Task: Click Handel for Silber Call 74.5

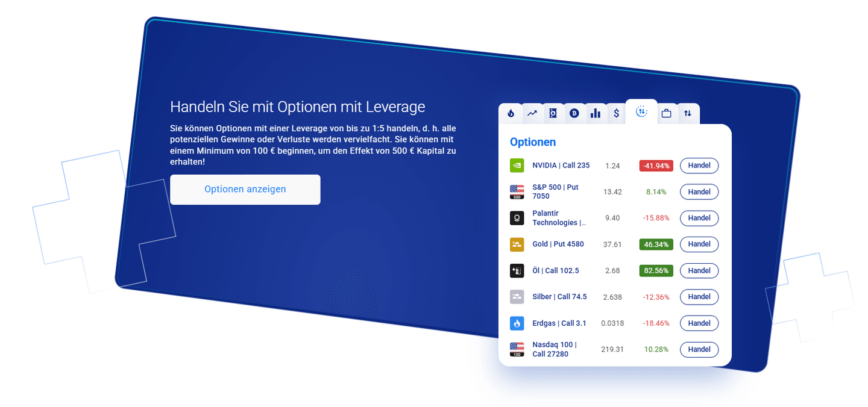Action: (x=699, y=297)
